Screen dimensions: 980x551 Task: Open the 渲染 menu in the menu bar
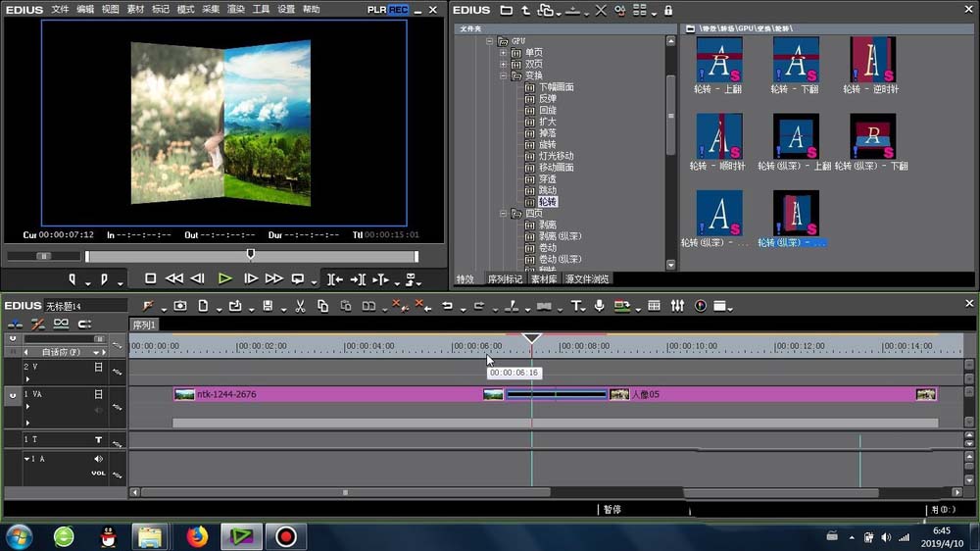tap(235, 9)
